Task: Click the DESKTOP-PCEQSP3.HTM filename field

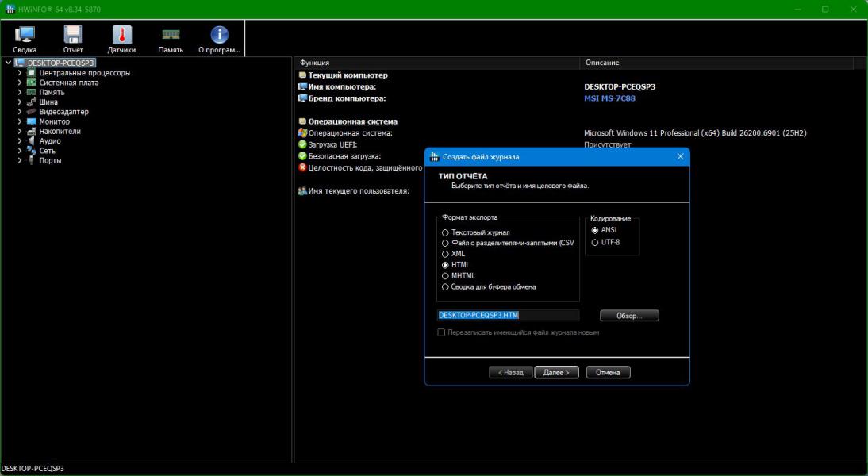Action: coord(508,316)
